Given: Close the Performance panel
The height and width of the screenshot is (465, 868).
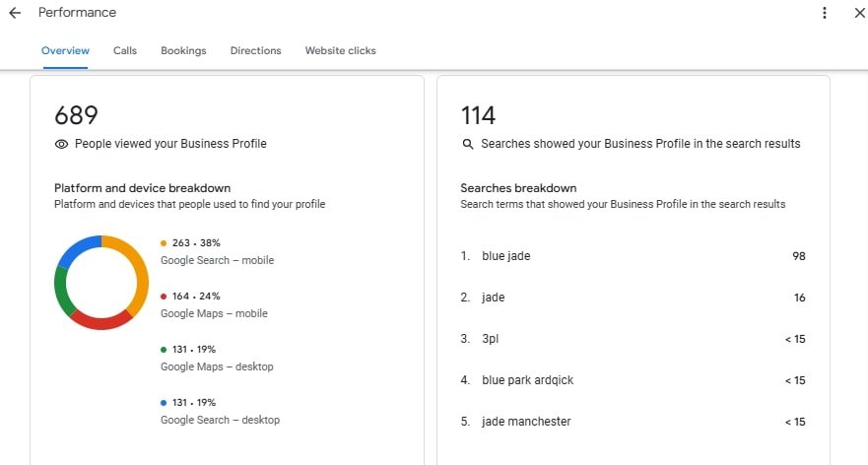Looking at the screenshot, I should (x=858, y=13).
